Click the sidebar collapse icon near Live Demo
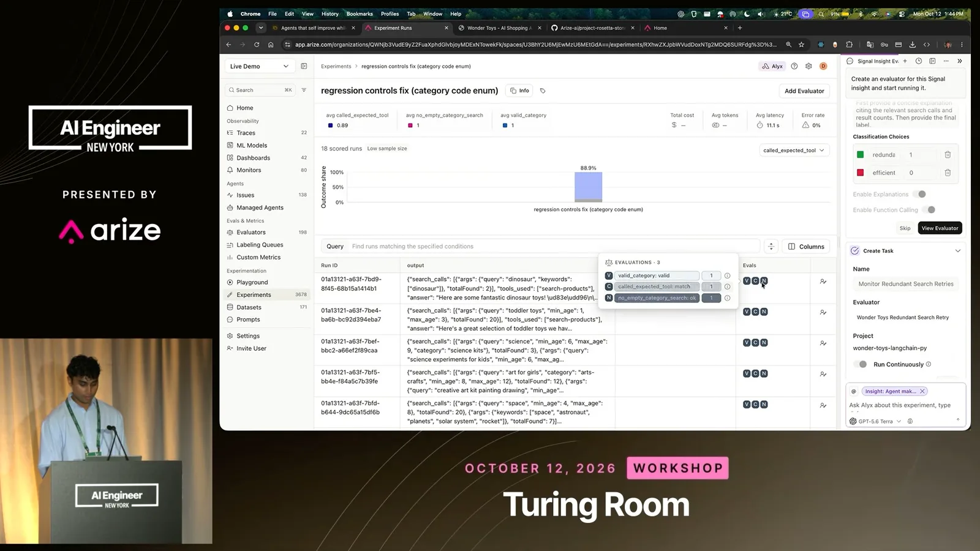This screenshot has width=980, height=551. click(304, 66)
